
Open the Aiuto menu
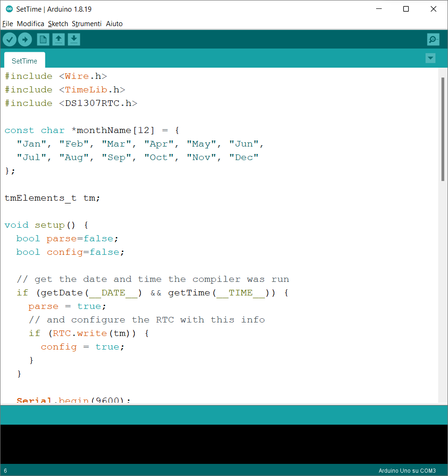114,24
